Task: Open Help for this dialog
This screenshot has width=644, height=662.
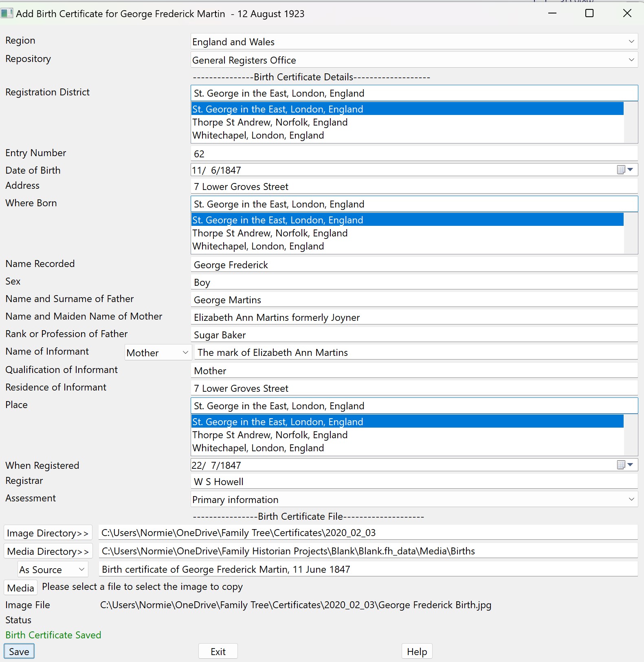Action: (x=417, y=651)
